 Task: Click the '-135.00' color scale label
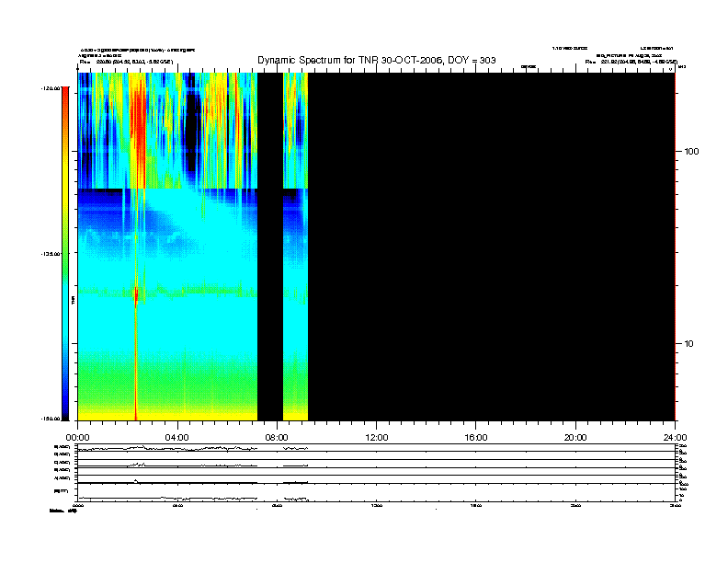[51, 254]
